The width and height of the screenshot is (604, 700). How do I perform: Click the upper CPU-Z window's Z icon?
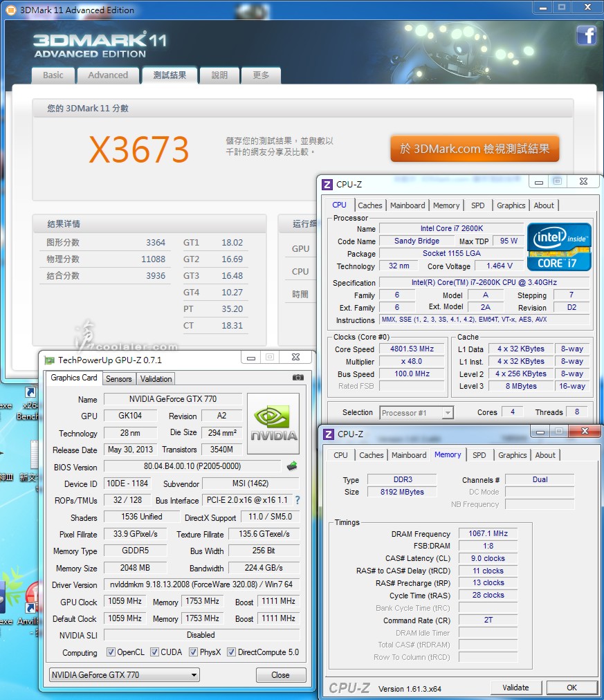coord(327,185)
